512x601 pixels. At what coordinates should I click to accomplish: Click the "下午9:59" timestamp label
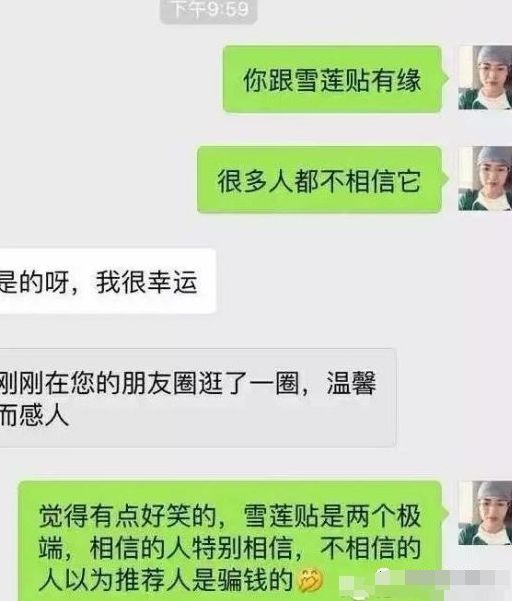208,10
